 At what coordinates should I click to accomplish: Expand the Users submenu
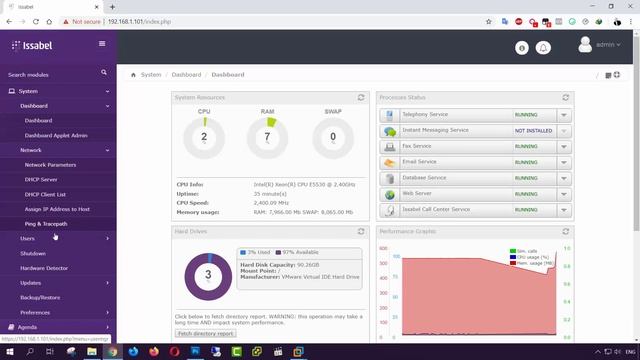[58, 238]
